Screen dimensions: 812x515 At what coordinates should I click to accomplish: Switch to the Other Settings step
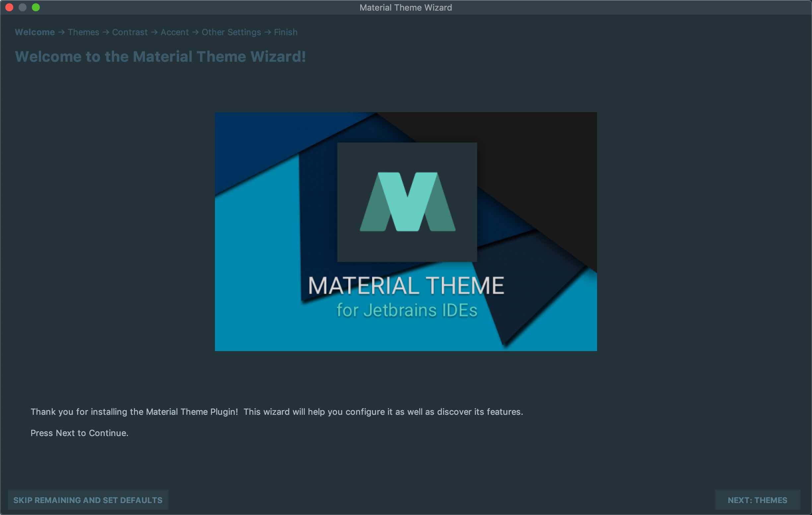[231, 33]
